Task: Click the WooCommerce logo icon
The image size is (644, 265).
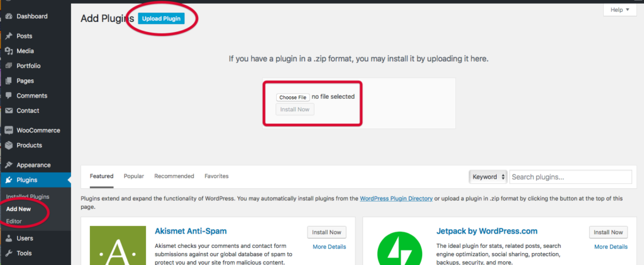Action: coord(9,130)
